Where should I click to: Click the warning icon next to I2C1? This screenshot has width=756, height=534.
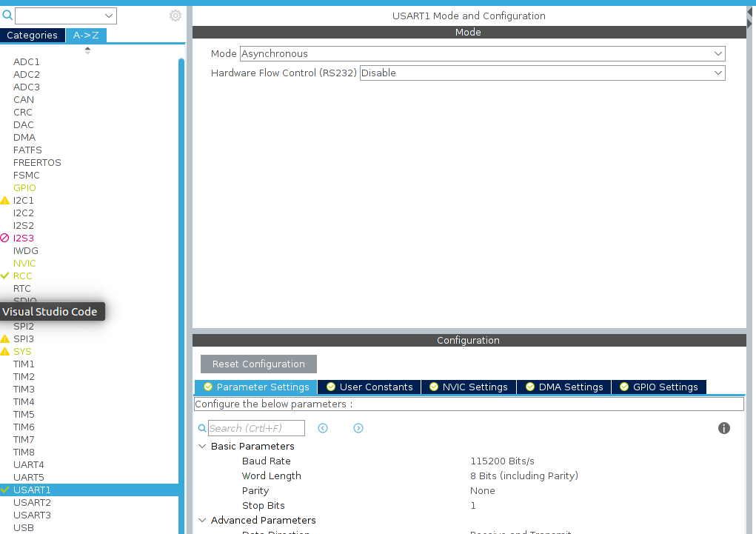pyautogui.click(x=5, y=200)
